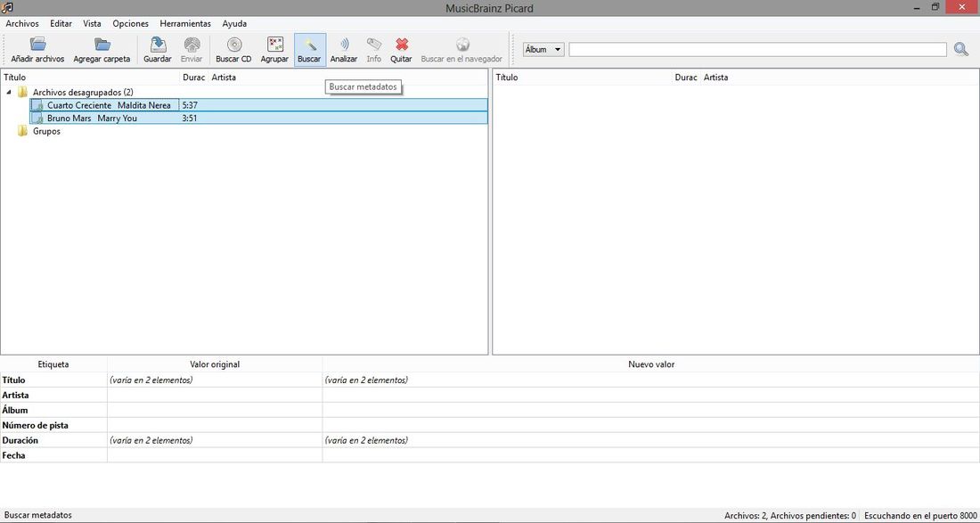
Task: Select the Grupos tree item
Action: point(46,131)
